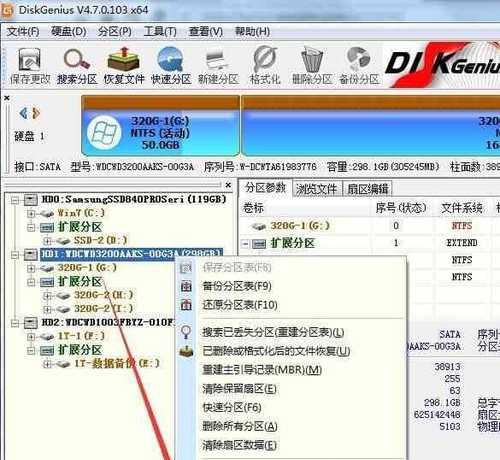
Task: Choose 还原分区表(F10) from context menu
Action: tap(240, 305)
